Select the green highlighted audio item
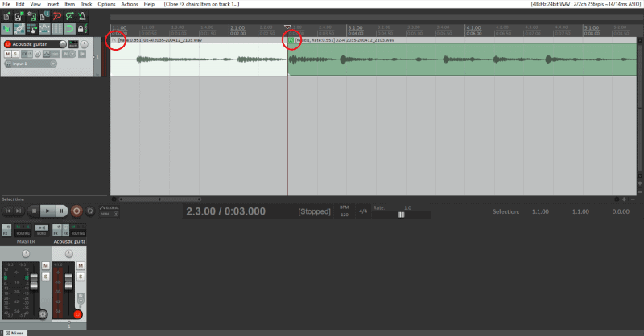The image size is (644, 336). (x=462, y=59)
